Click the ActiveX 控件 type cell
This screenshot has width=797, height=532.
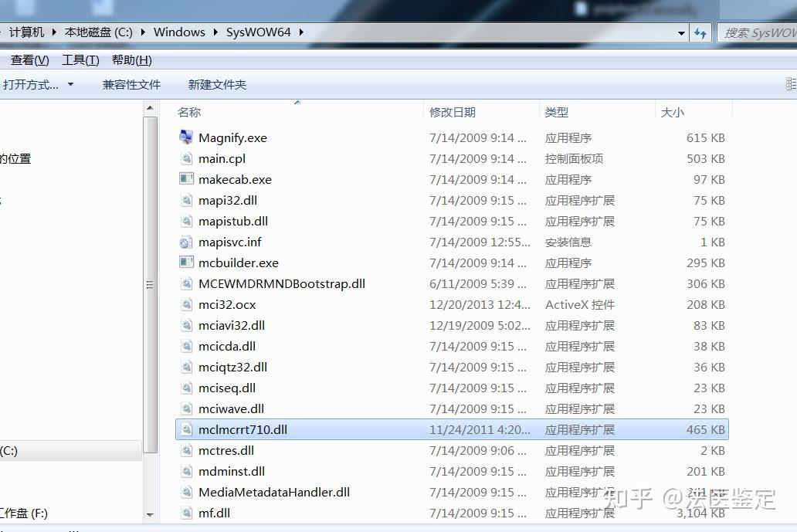(580, 304)
